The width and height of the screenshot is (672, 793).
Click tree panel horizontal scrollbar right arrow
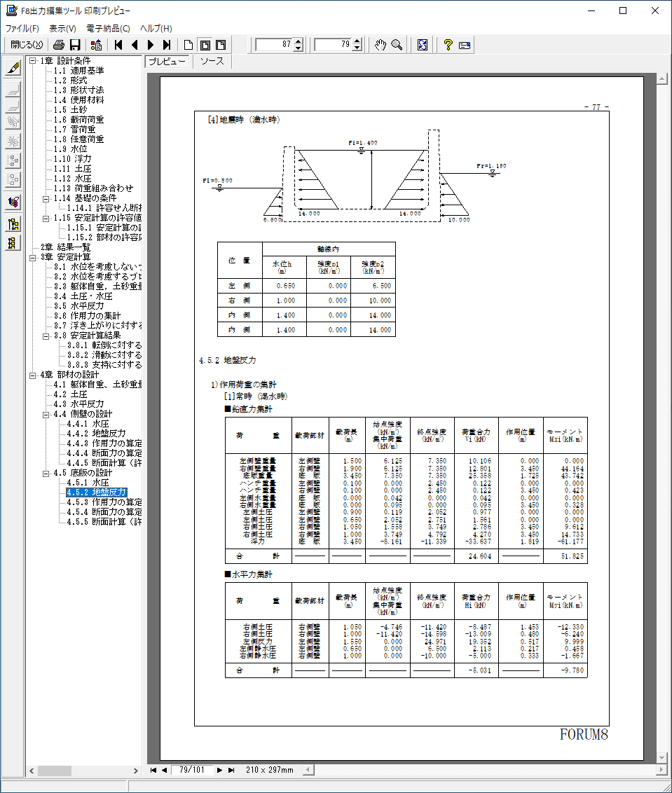(136, 771)
